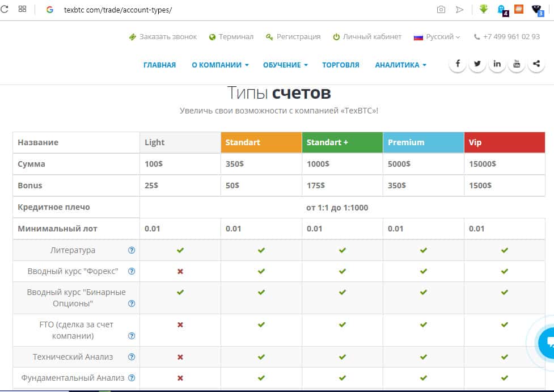This screenshot has width=554, height=392.
Task: Open the Twitter social icon
Action: tap(477, 64)
